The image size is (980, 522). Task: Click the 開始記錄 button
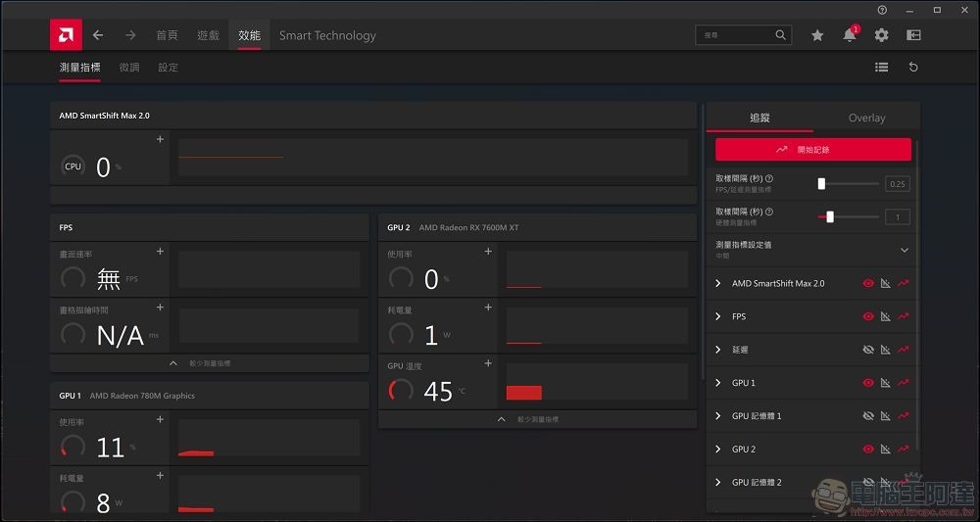point(813,150)
